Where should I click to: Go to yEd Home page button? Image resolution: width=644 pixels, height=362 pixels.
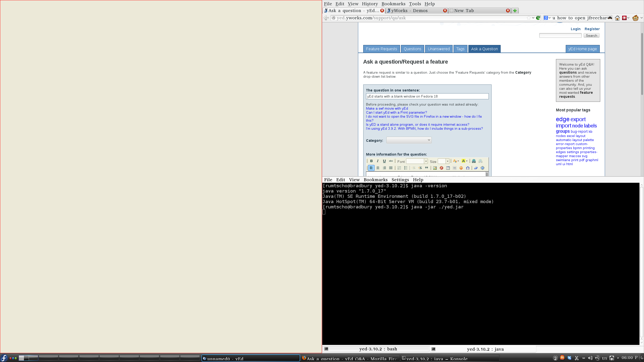[x=583, y=49]
